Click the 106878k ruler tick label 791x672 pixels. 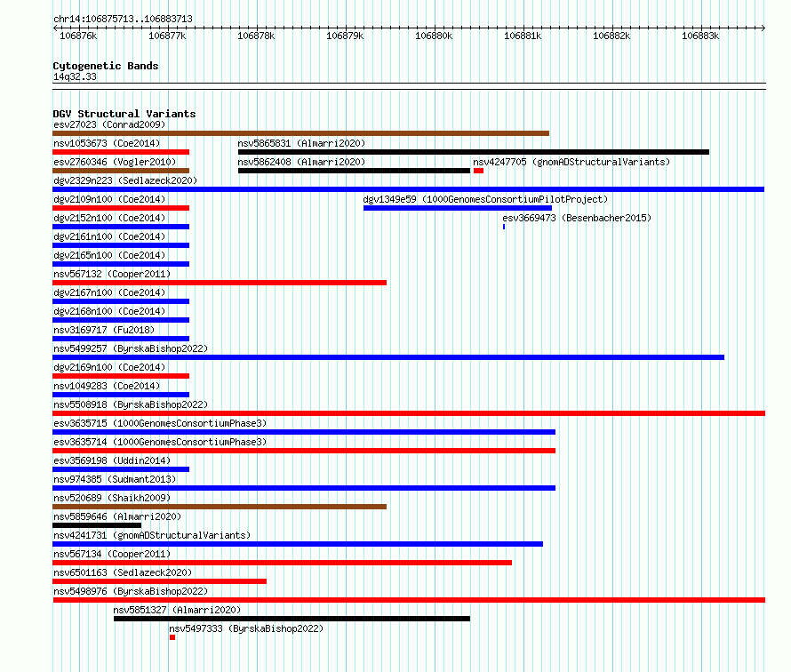[256, 36]
